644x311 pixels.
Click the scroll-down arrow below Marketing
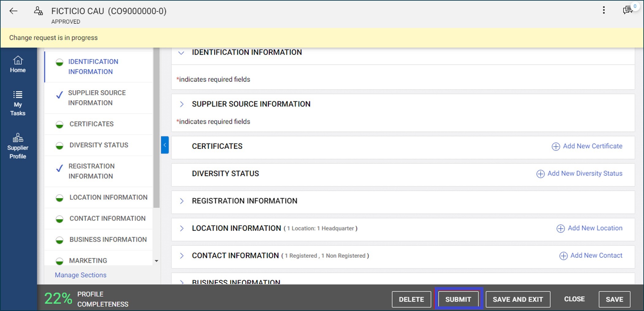[157, 261]
